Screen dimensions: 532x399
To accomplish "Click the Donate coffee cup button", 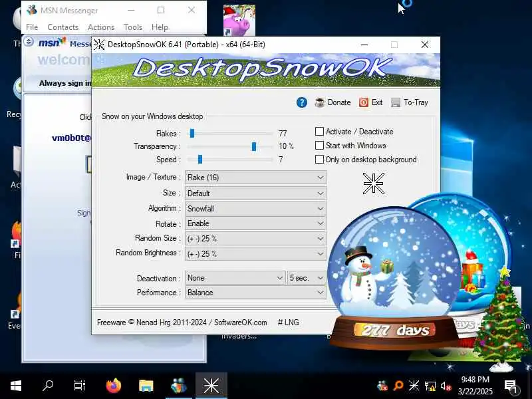I will pyautogui.click(x=332, y=102).
